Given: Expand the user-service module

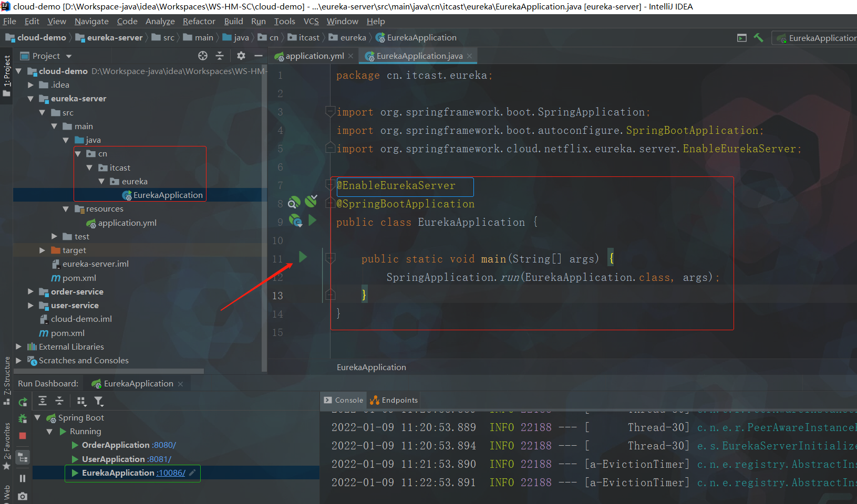Looking at the screenshot, I should 30,305.
